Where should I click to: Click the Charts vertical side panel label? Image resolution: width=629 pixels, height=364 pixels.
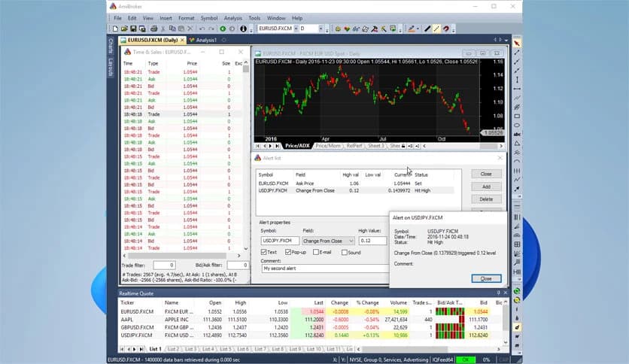coord(111,47)
